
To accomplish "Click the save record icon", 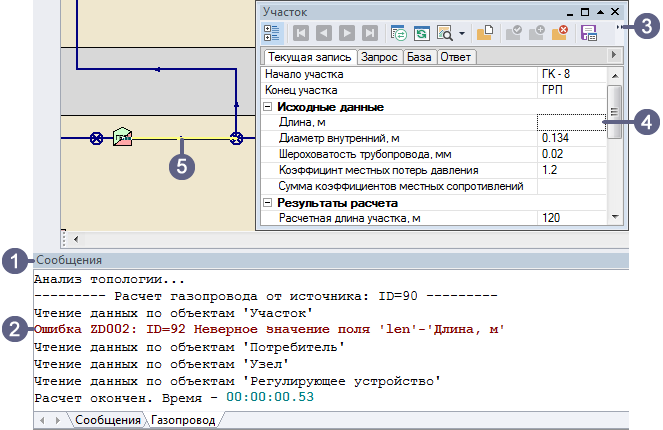I will (589, 33).
